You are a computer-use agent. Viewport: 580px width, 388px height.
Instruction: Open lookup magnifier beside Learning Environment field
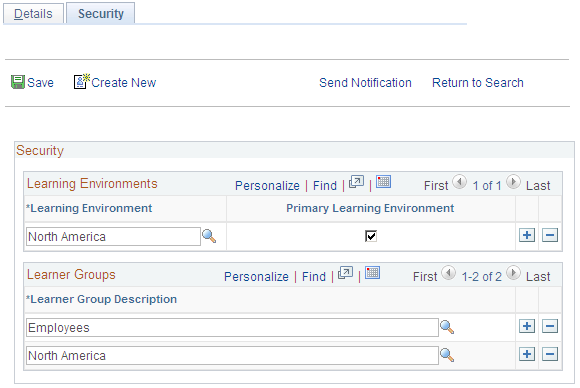209,236
